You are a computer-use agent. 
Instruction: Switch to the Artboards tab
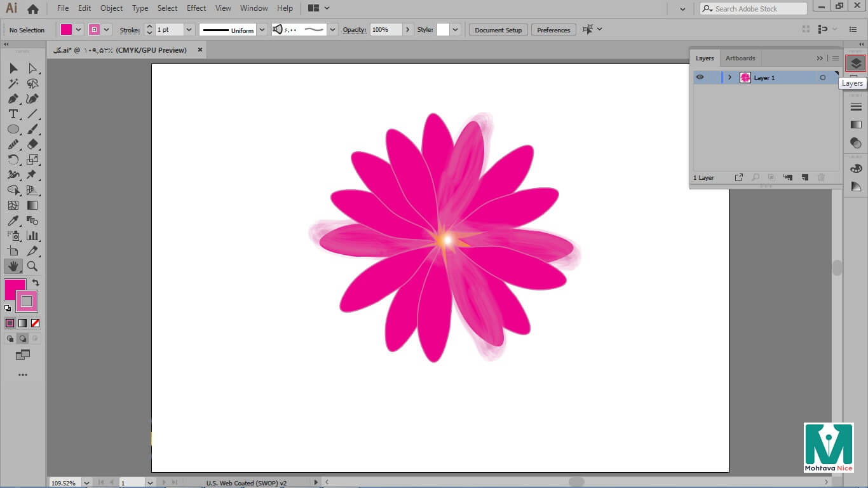tap(740, 58)
